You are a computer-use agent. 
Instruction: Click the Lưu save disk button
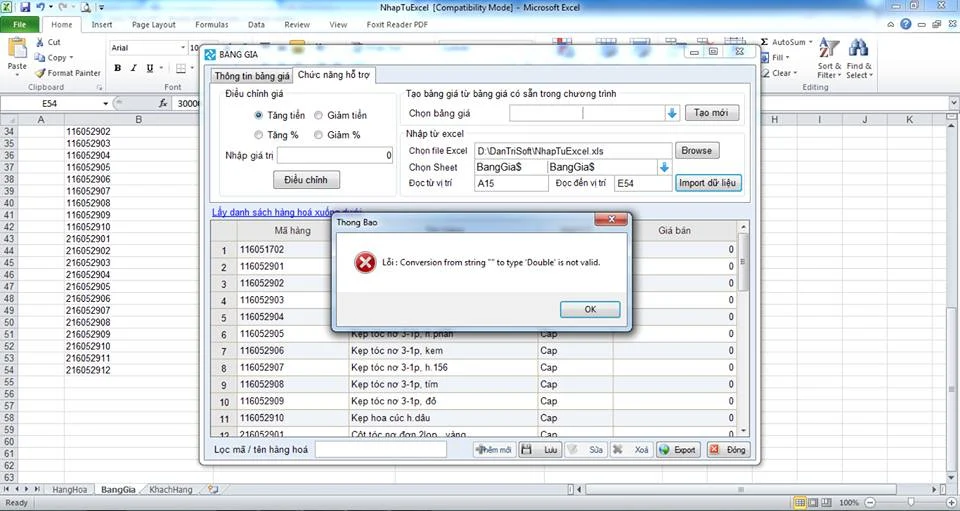click(x=539, y=450)
